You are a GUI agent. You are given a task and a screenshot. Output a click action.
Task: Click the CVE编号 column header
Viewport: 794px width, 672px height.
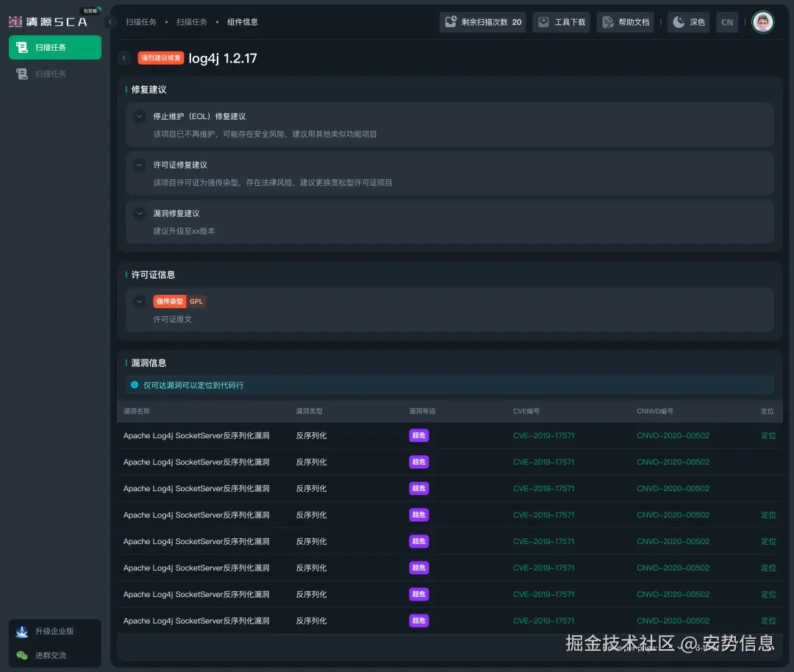click(526, 411)
